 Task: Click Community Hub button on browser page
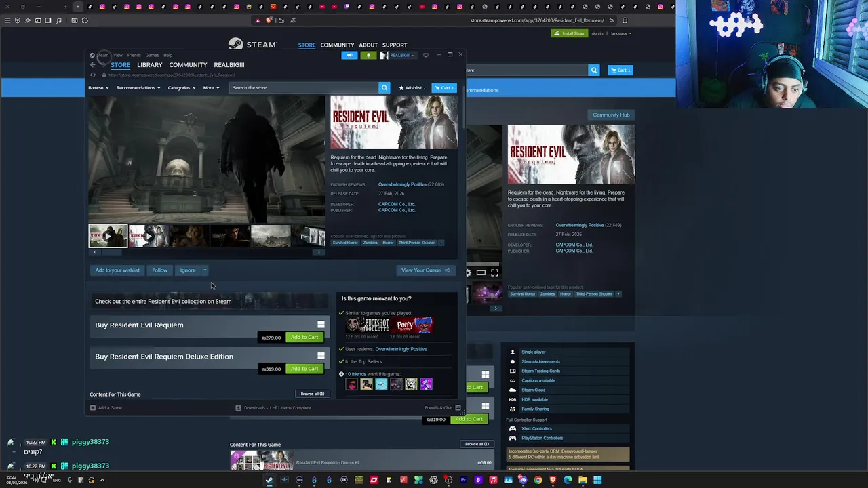tap(611, 115)
